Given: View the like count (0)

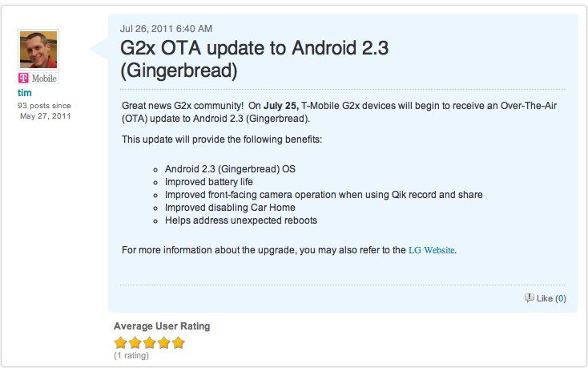Looking at the screenshot, I should [561, 298].
